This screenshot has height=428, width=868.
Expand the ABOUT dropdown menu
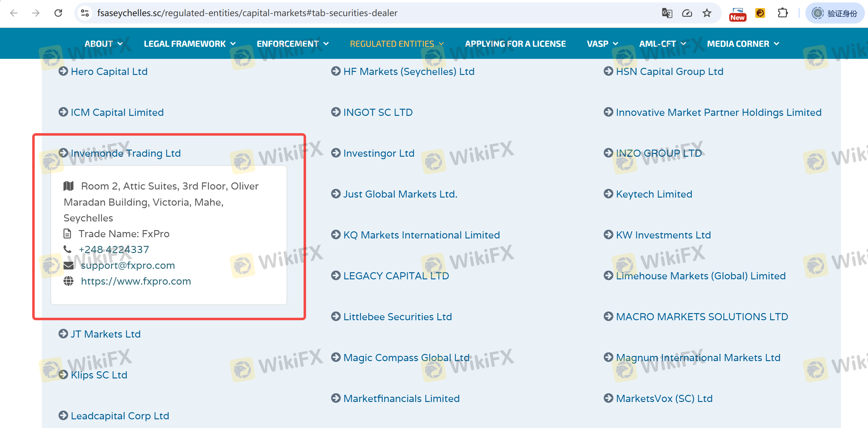(103, 44)
